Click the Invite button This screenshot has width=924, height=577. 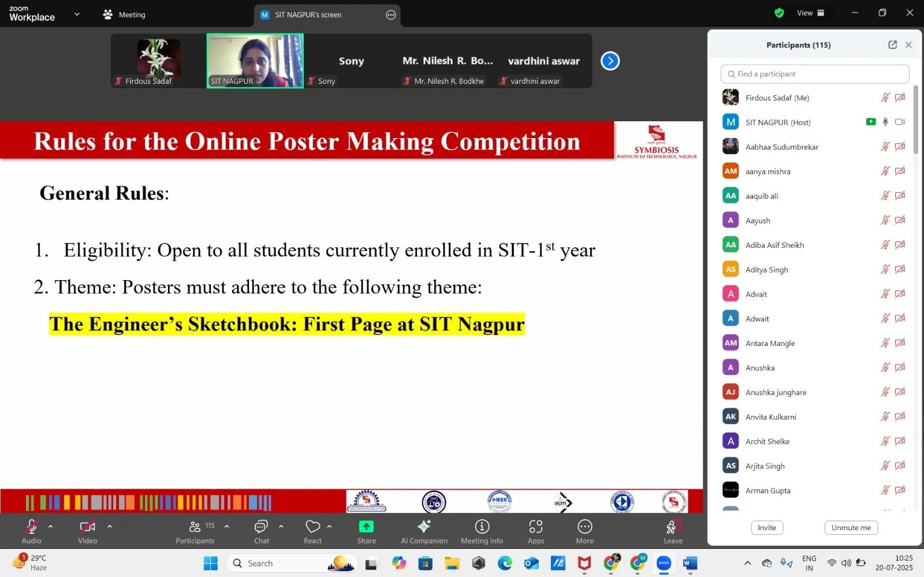[766, 527]
